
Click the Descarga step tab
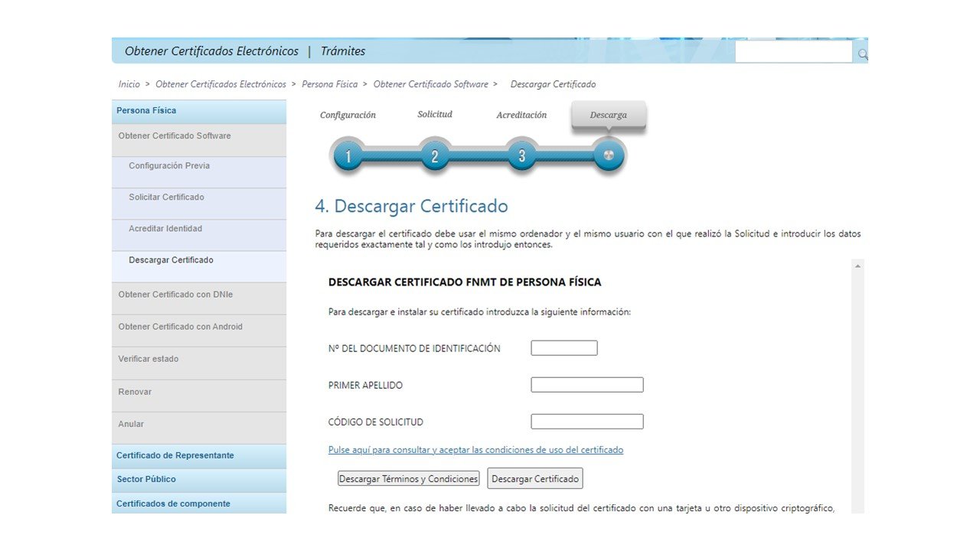click(609, 115)
